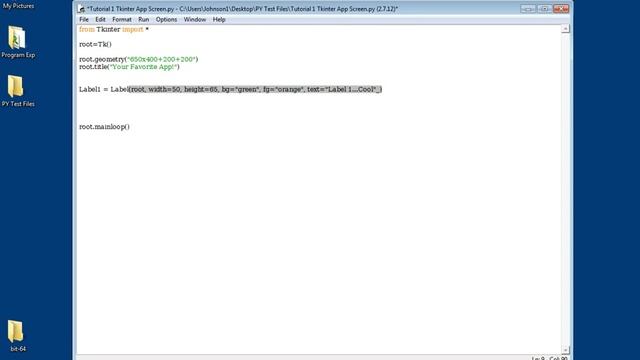Click the highlighted Label arguments text
This screenshot has width=640, height=360.
click(256, 89)
